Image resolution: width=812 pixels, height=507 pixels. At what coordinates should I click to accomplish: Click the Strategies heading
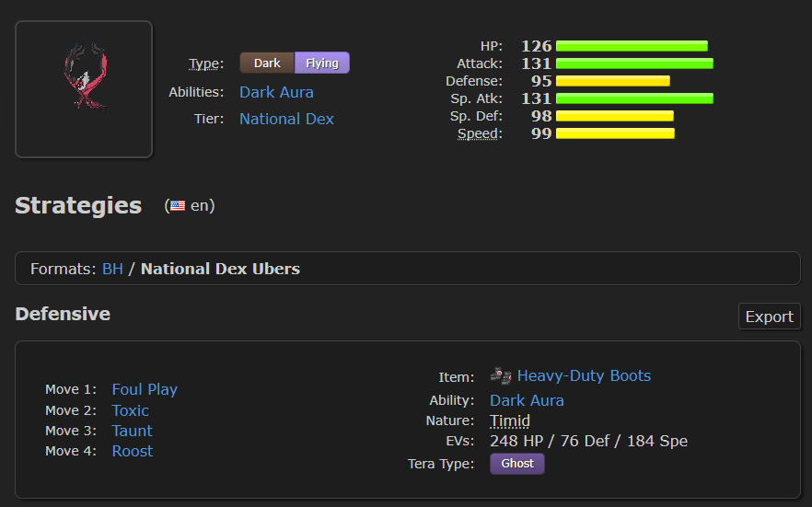pyautogui.click(x=78, y=205)
